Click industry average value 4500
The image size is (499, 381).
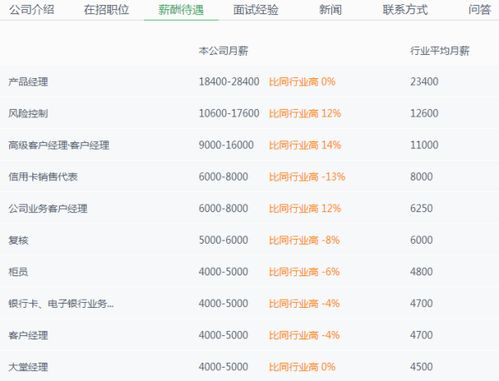pos(422,367)
